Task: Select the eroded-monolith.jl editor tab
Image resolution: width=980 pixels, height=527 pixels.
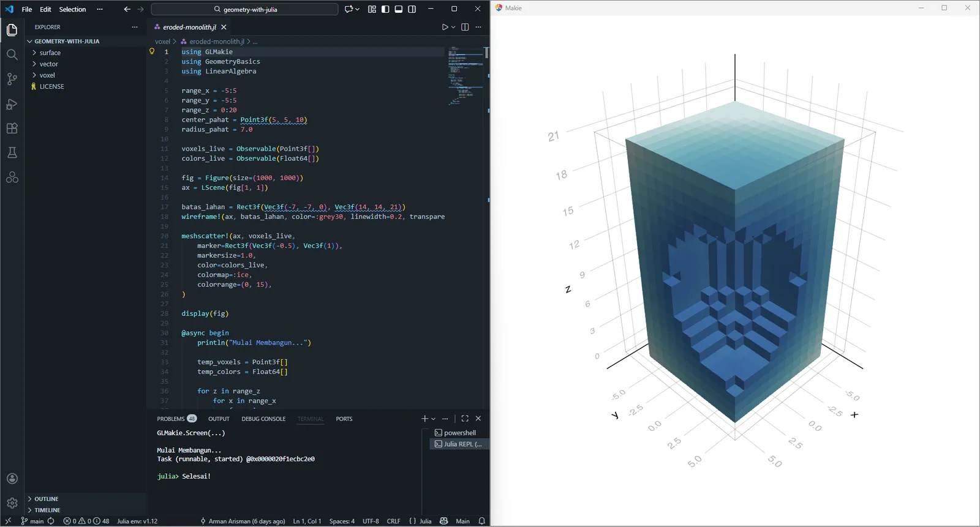Action: pyautogui.click(x=190, y=27)
